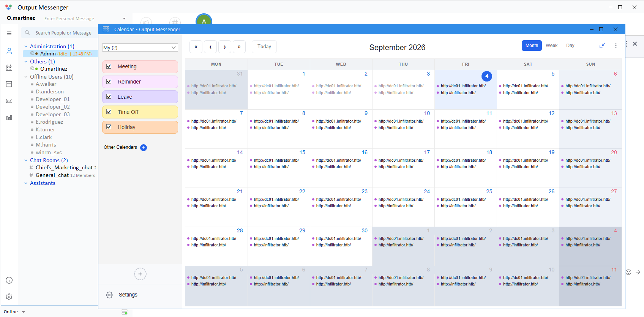Open the calendar icon in left sidebar
This screenshot has height=317, width=644.
point(9,68)
